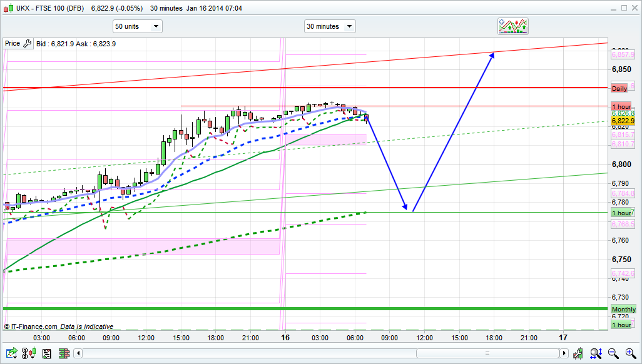Image resolution: width=642 pixels, height=364 pixels.
Task: Click the scrollbar left arrow
Action: [x=78, y=354]
